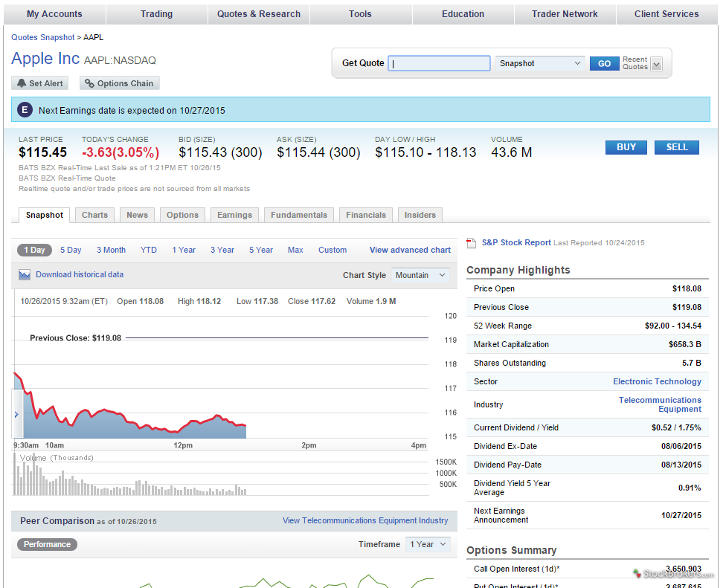Select the YTD chart range

click(149, 250)
